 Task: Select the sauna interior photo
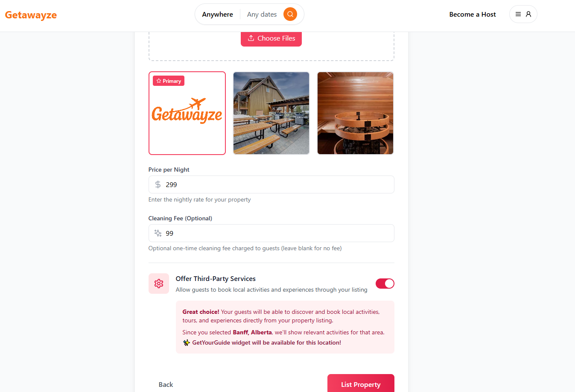(x=355, y=113)
